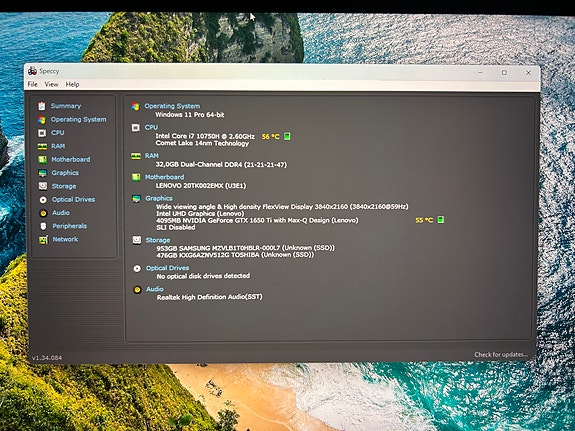The image size is (575, 431).
Task: Select the Optical Drives sidebar item
Action: [73, 200]
